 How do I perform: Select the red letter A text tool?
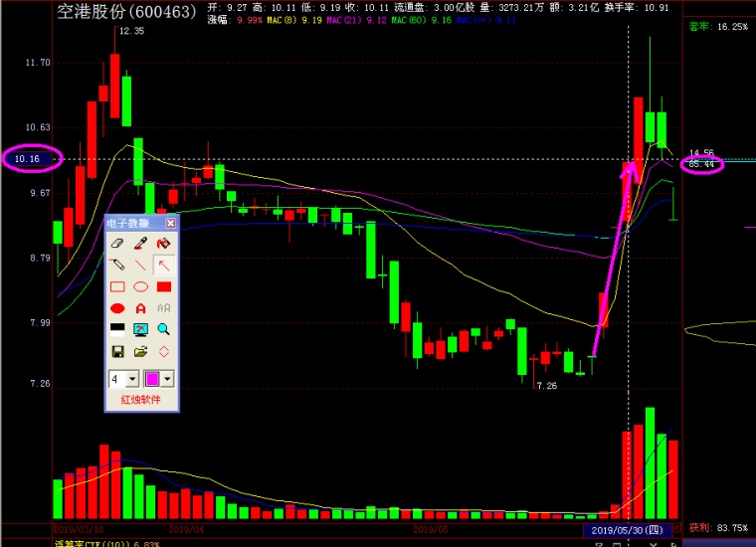coord(140,308)
